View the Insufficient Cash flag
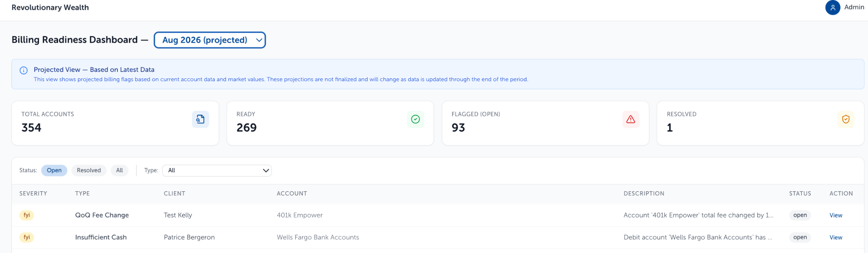The image size is (868, 253). click(836, 237)
